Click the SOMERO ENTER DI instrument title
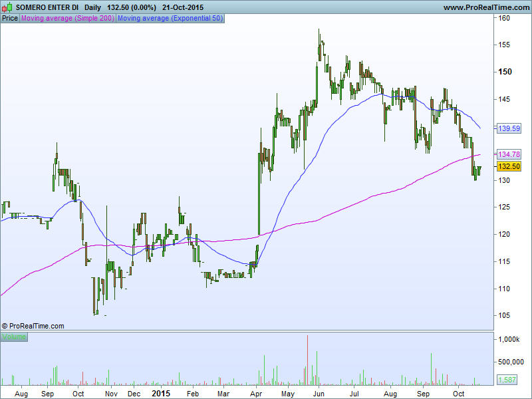 (47, 7)
